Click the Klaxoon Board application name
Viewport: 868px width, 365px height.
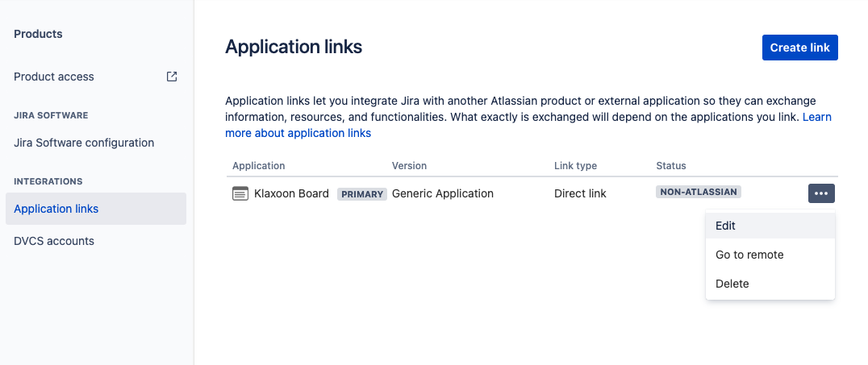tap(291, 193)
